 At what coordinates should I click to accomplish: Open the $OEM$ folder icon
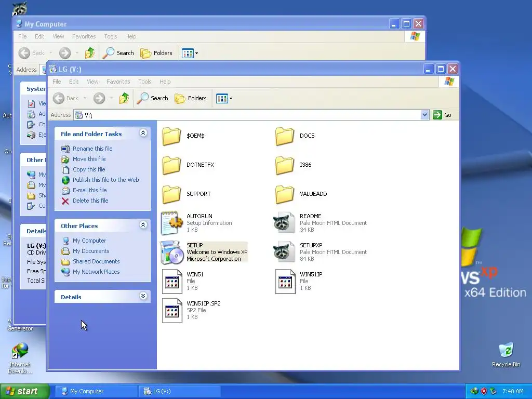coord(171,136)
